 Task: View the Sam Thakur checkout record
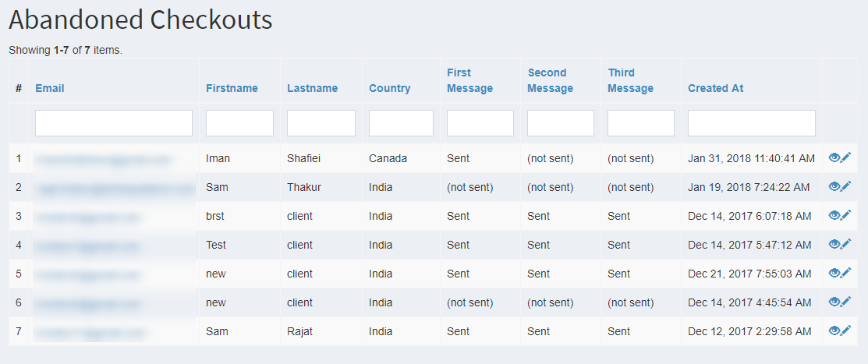pos(834,187)
